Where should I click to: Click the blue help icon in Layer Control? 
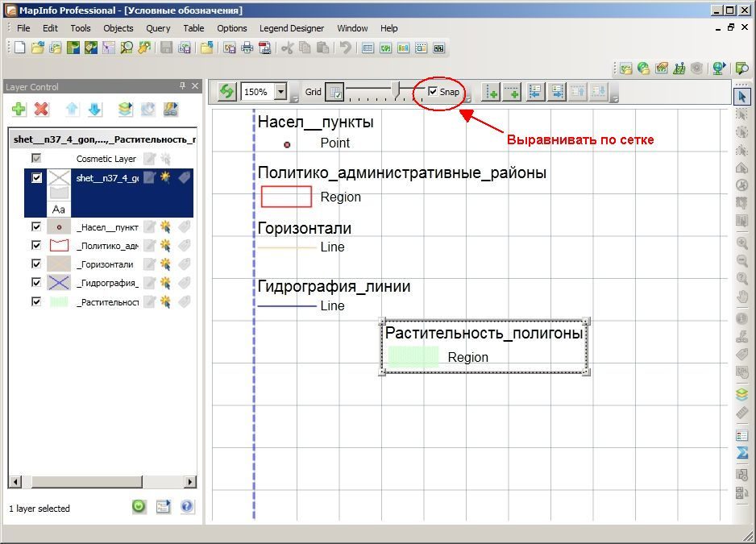(187, 506)
